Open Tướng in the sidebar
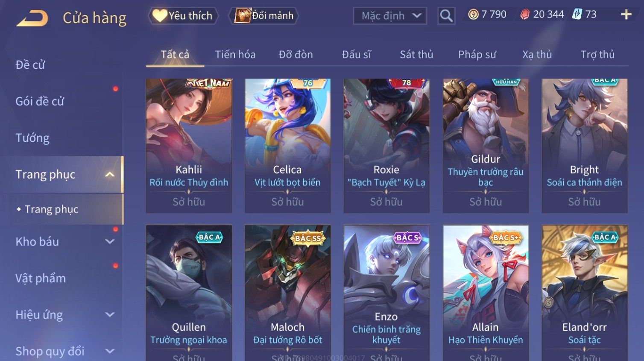644x361 pixels. pyautogui.click(x=32, y=138)
